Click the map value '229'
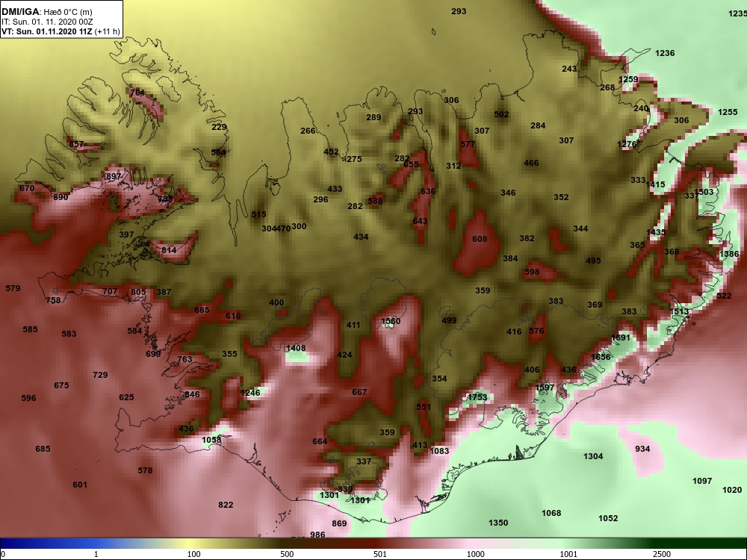The width and height of the screenshot is (747, 560). coord(219,127)
